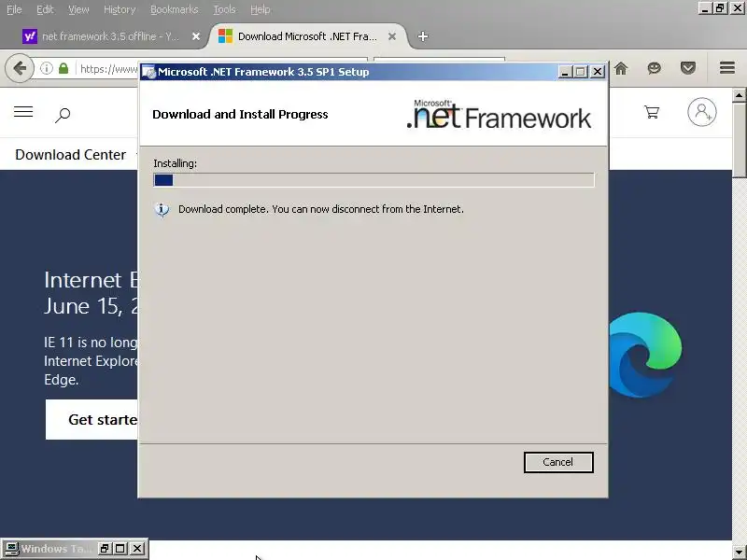The width and height of the screenshot is (747, 560).
Task: Open the Help menu
Action: click(x=261, y=9)
